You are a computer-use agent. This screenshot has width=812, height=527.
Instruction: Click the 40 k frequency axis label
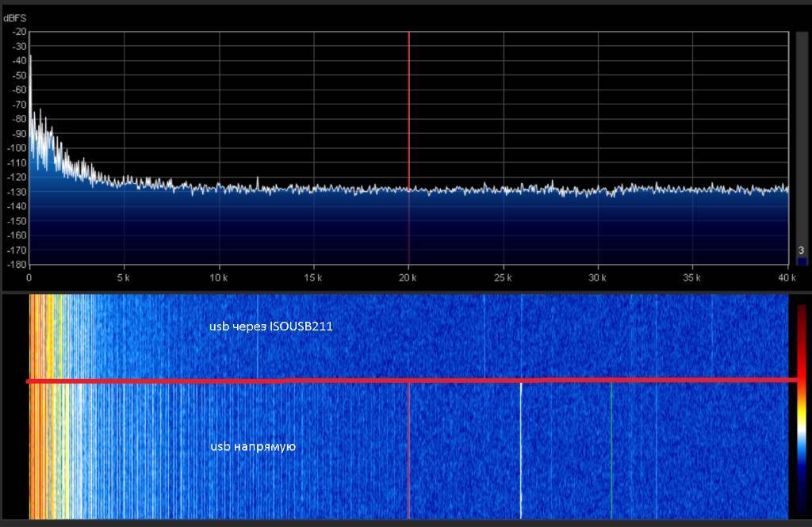(x=786, y=278)
